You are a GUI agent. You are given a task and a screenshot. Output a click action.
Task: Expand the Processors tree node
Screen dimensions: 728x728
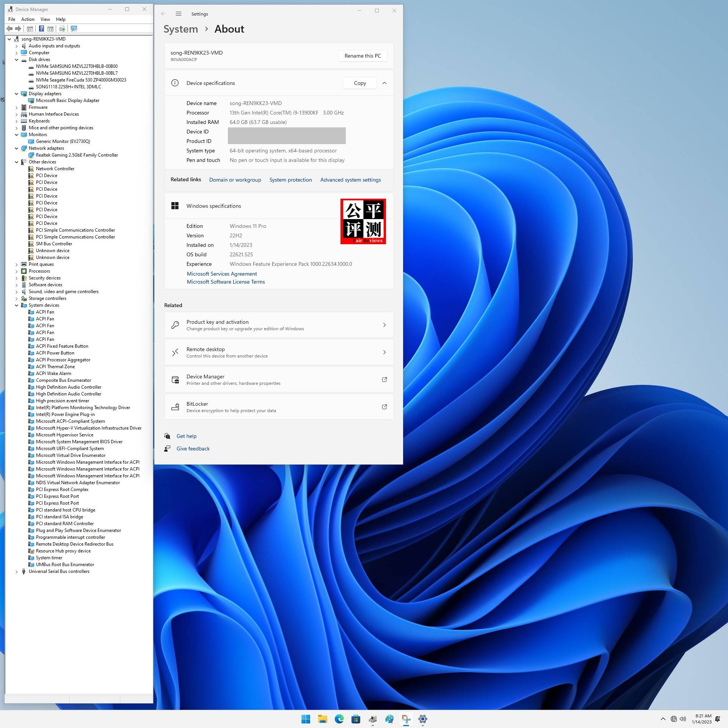[x=16, y=271]
